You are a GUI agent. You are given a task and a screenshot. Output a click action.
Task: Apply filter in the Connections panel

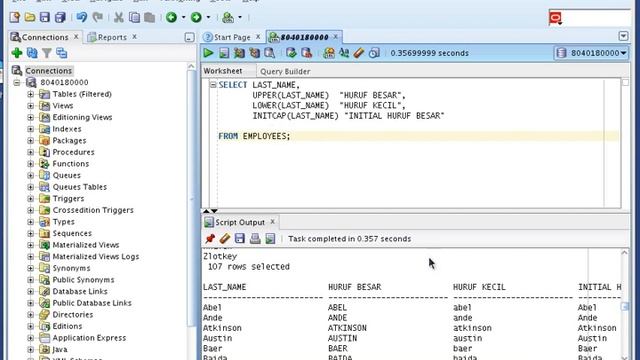click(47, 53)
